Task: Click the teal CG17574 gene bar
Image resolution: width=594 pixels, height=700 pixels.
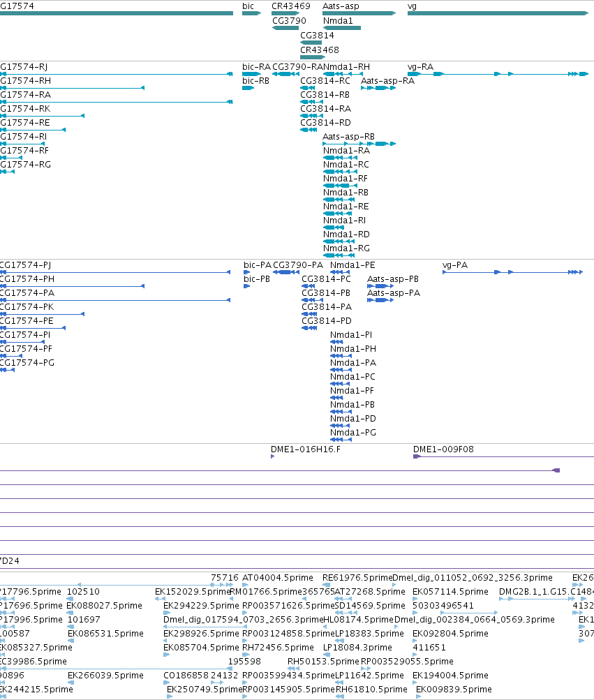Action: pos(117,13)
